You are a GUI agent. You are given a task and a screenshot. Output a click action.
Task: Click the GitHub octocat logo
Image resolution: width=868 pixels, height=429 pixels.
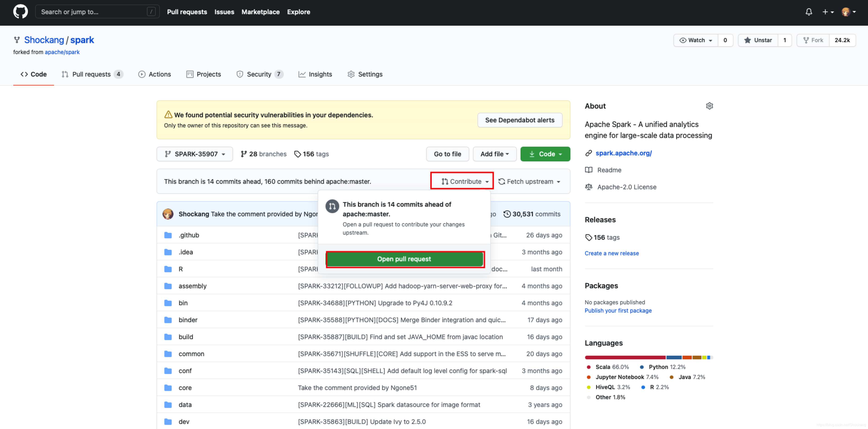(x=21, y=12)
